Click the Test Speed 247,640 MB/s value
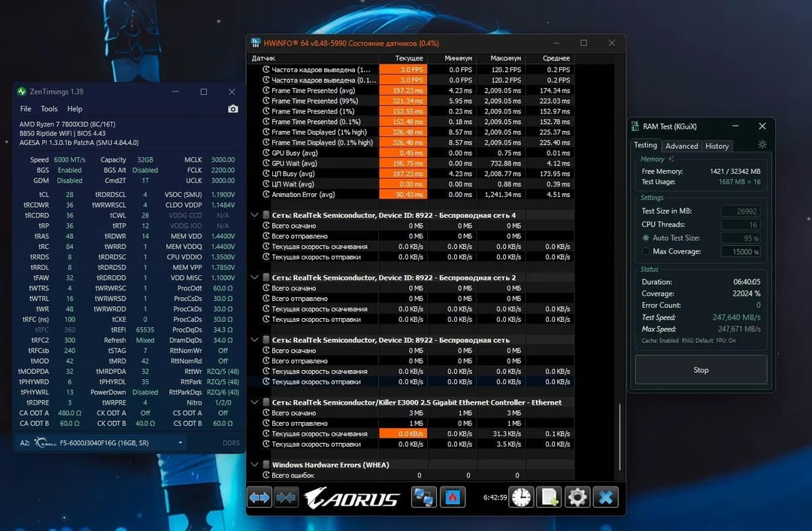Screen dimensions: 812x531 736,317
